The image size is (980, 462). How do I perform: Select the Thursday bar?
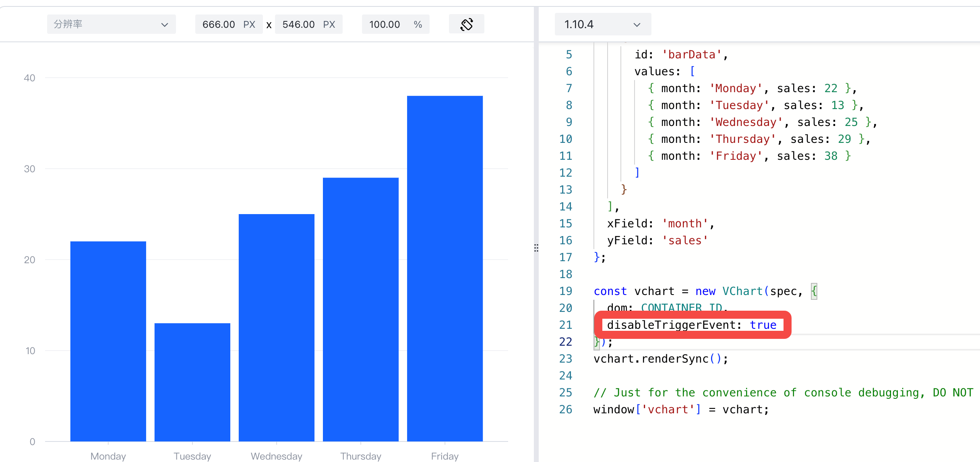point(360,309)
